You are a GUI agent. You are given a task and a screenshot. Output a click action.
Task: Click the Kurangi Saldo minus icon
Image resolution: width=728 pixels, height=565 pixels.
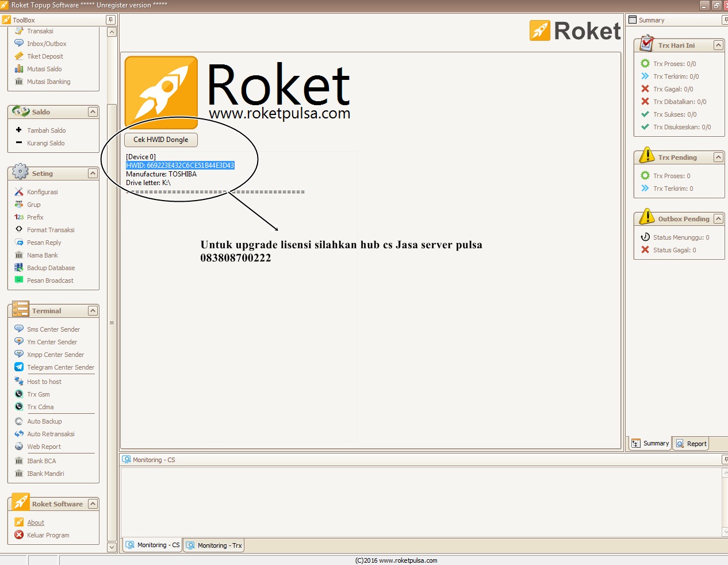tap(19, 143)
